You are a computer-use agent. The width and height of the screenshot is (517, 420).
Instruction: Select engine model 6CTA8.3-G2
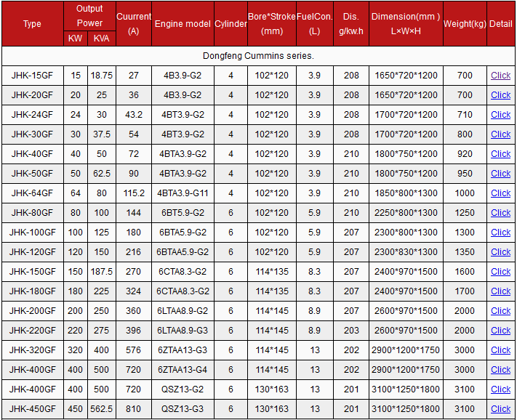coord(183,272)
